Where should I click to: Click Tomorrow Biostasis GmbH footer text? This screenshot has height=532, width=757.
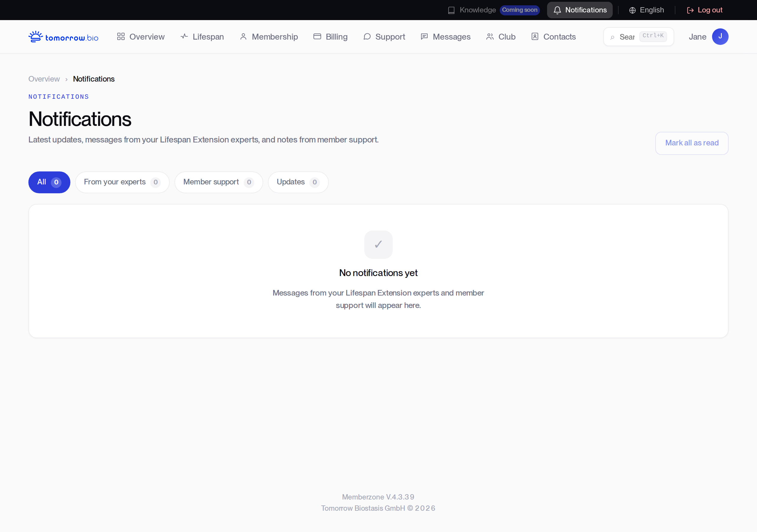(378, 508)
